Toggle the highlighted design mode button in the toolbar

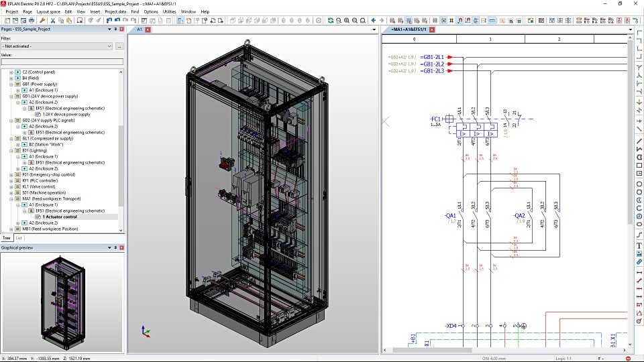pos(476,20)
